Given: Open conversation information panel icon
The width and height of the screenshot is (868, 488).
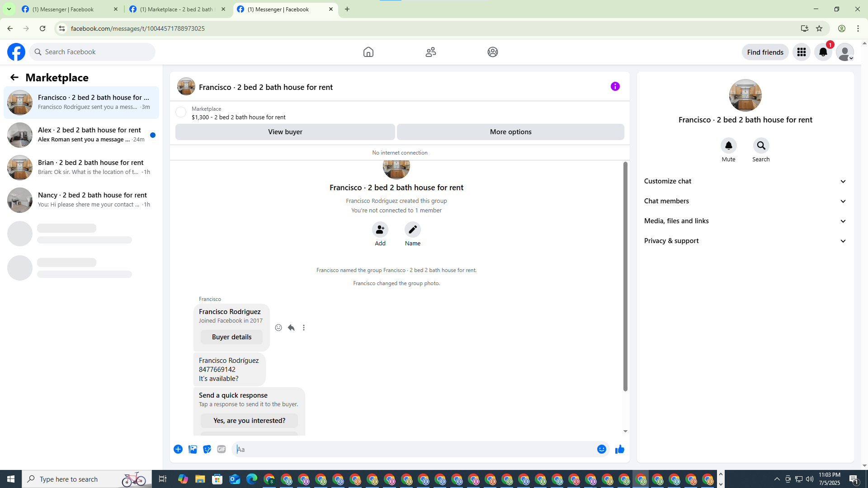Looking at the screenshot, I should coord(615,86).
